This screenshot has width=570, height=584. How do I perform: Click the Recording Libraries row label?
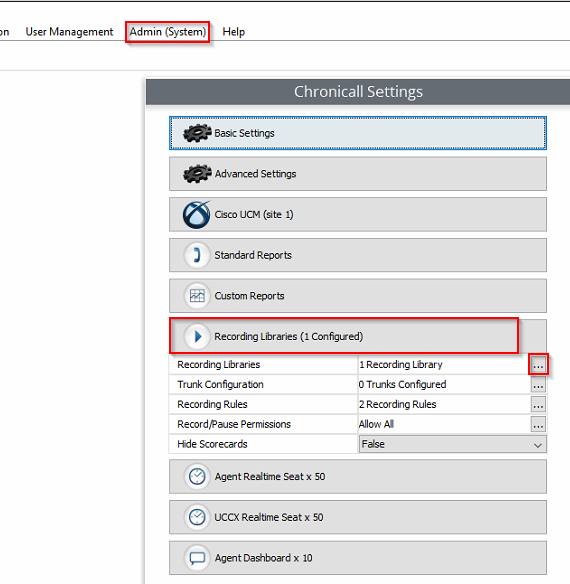coord(219,365)
